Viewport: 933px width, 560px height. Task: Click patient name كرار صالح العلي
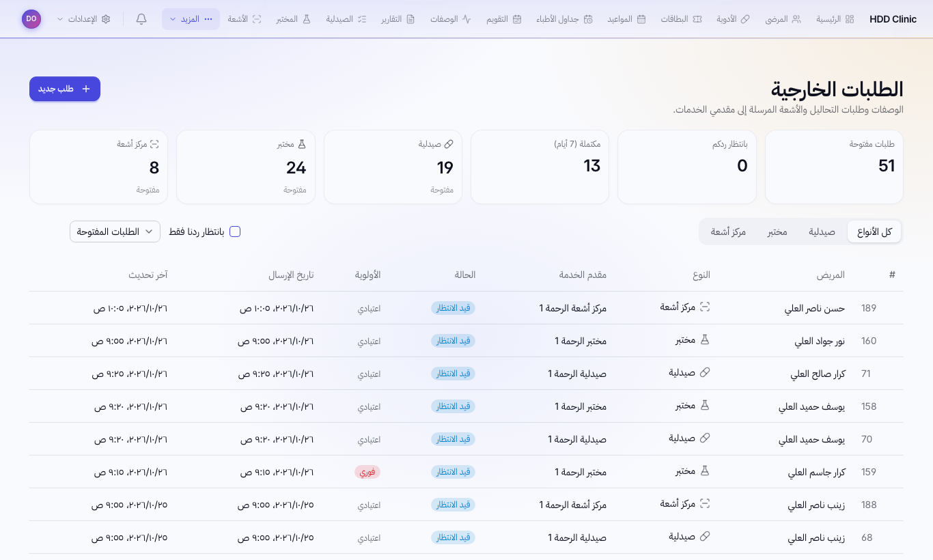[x=818, y=374]
